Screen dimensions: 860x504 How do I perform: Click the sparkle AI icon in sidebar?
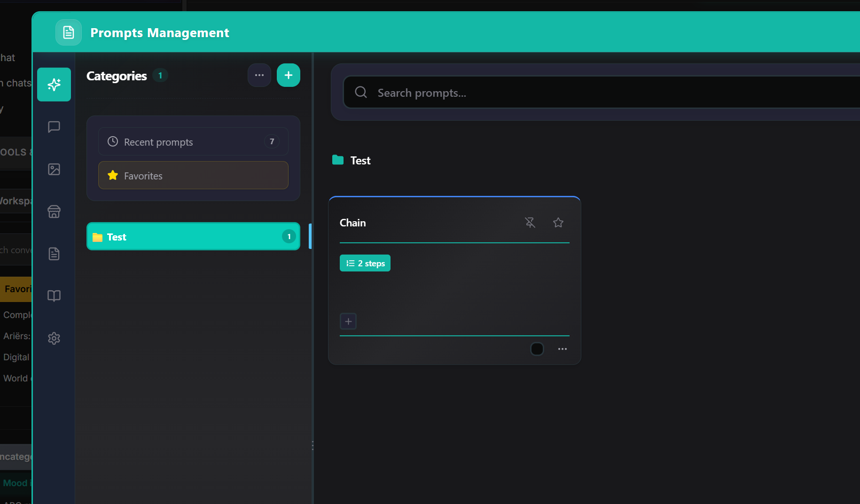point(54,85)
